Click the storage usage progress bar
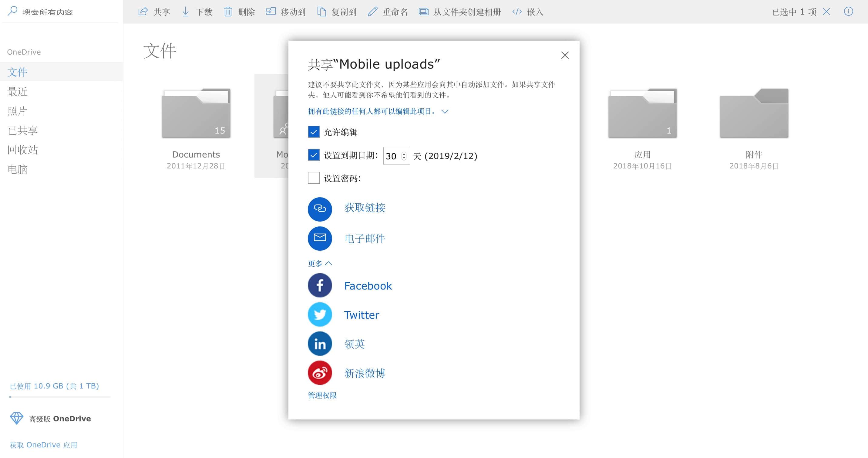This screenshot has height=458, width=868. 60,397
